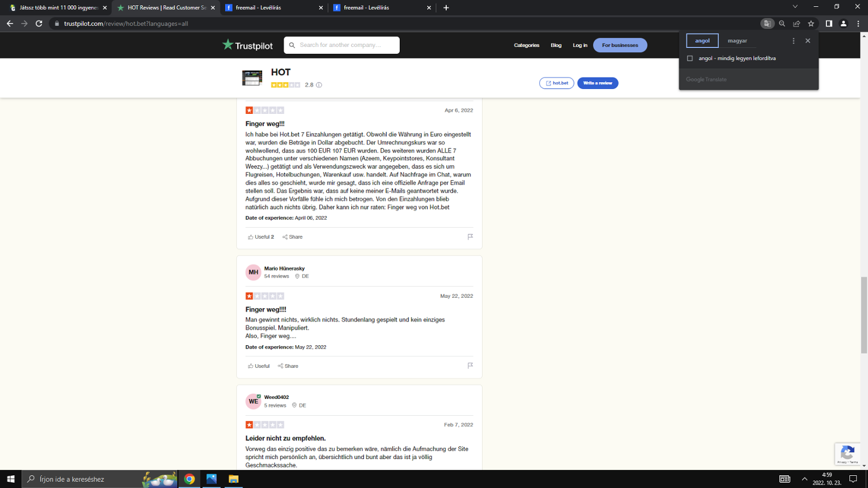Image resolution: width=868 pixels, height=488 pixels.
Task: Click the 'Feb 7, 2022' review date
Action: pos(458,425)
